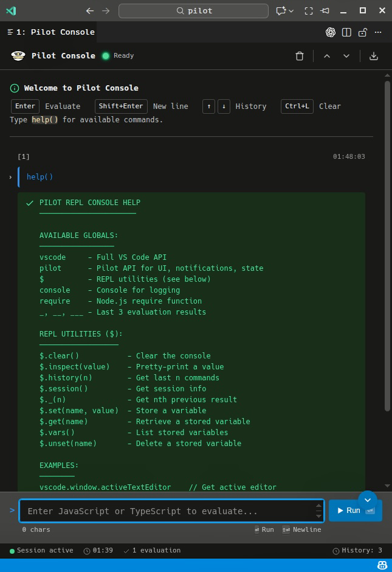Expand the chat dropdown chevron
The height and width of the screenshot is (572, 392).
point(292,11)
